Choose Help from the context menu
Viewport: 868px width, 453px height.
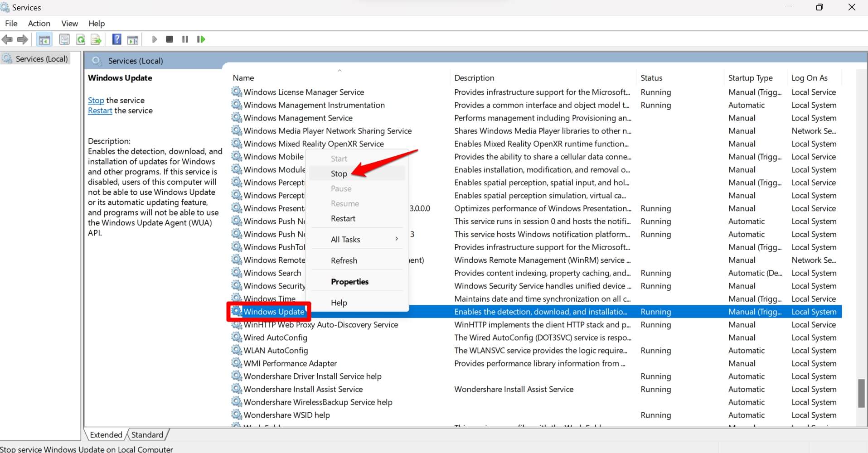click(x=357, y=303)
